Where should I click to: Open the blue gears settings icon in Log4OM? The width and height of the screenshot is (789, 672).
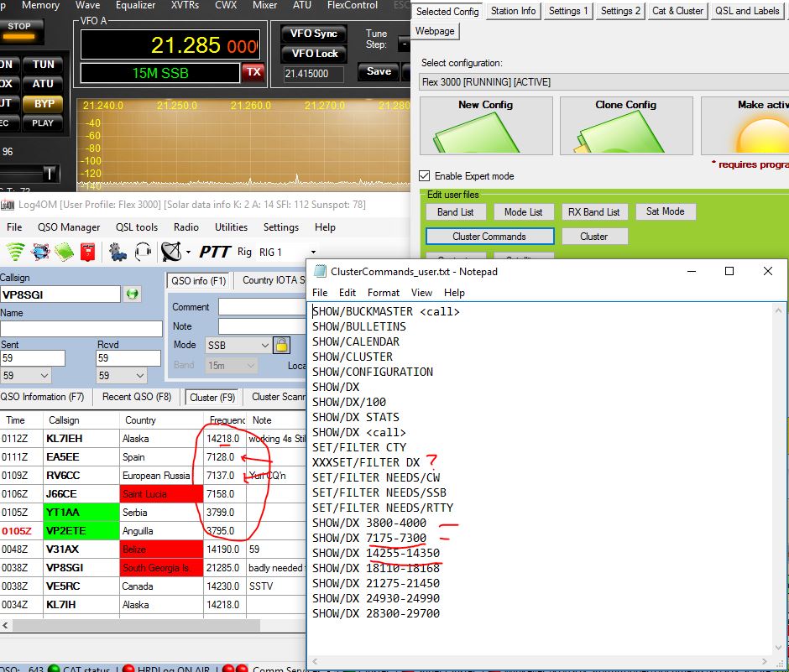pyautogui.click(x=118, y=252)
